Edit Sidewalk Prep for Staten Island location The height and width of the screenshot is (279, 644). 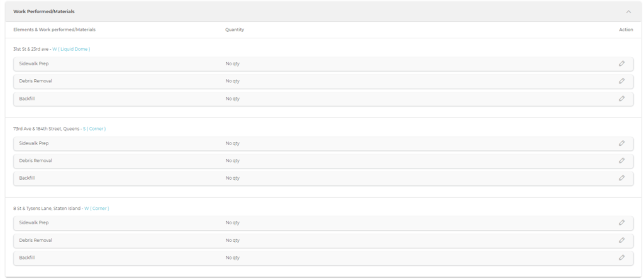[x=621, y=222]
